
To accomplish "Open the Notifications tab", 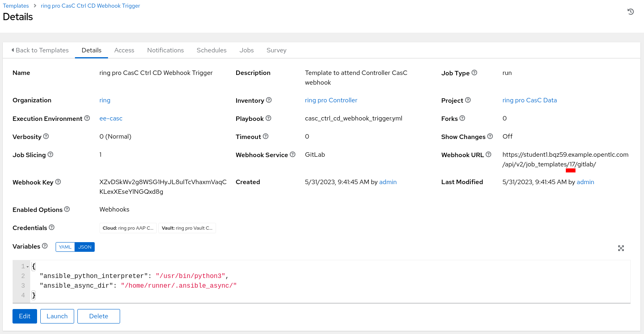I will pos(165,50).
